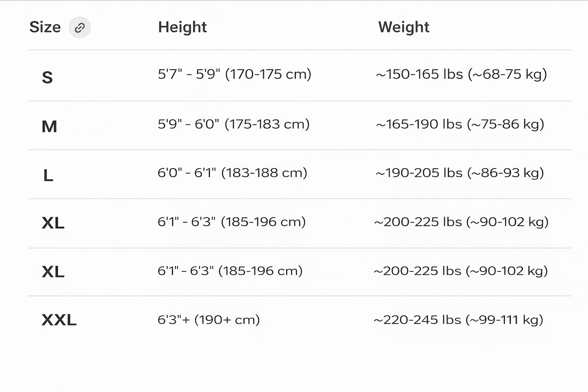Screen dimensions: 588x392
Task: Select the XXL size label
Action: [59, 320]
